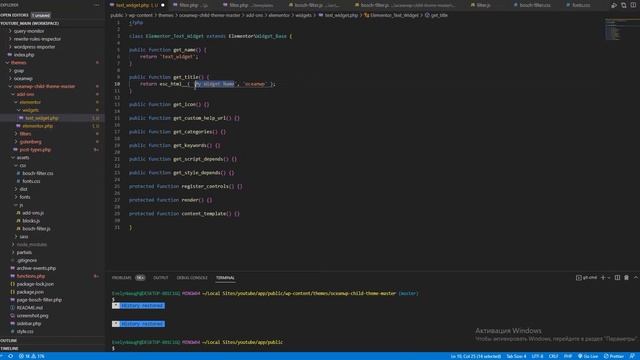The width and height of the screenshot is (640, 360).
Task: Open sidebar.php in the Explorer tree
Action: [29, 324]
